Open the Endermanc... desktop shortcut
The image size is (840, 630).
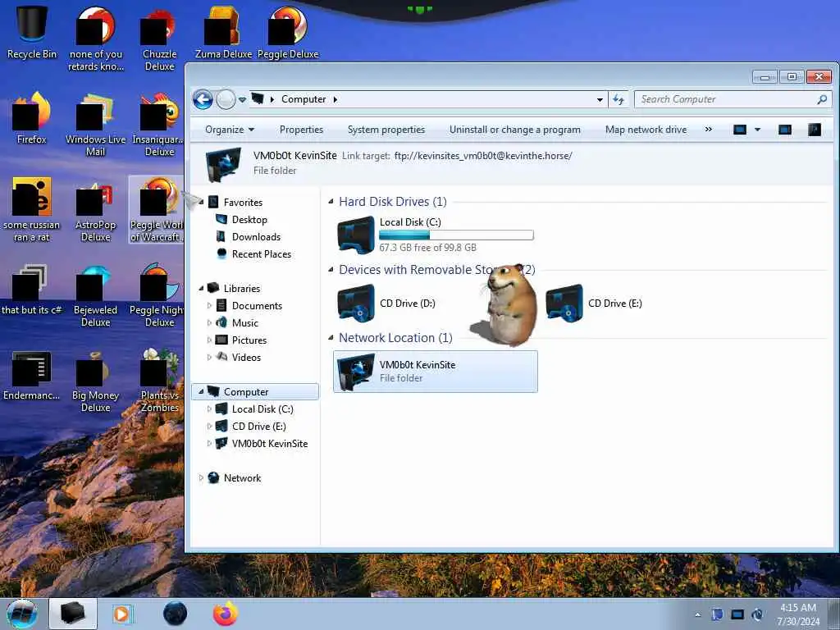pyautogui.click(x=32, y=375)
